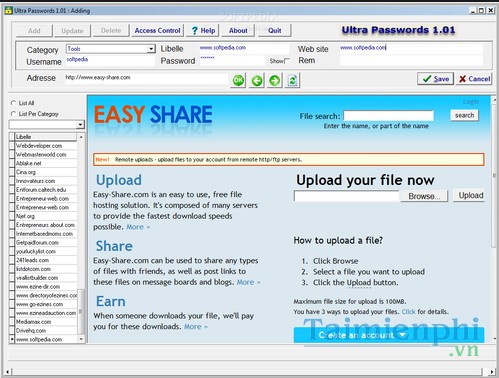499x378 pixels.
Task: Select Entforum.caltech.edu in the list
Action: pos(46,190)
